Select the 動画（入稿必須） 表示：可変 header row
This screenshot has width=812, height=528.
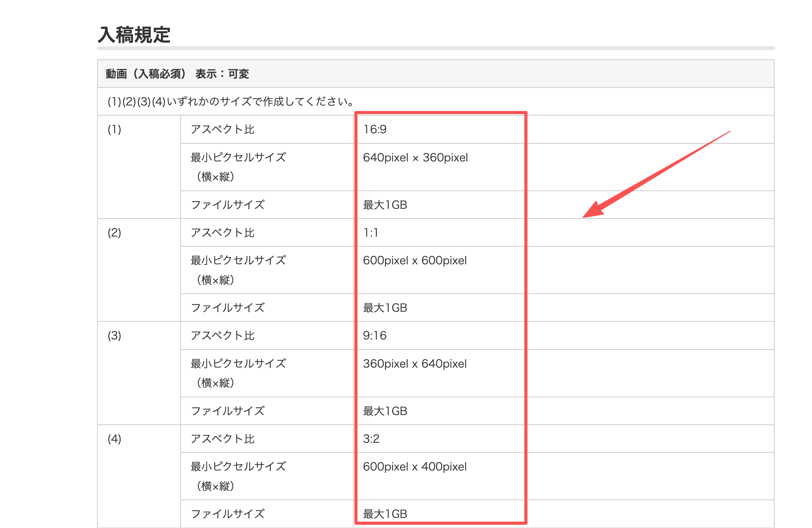tap(436, 74)
